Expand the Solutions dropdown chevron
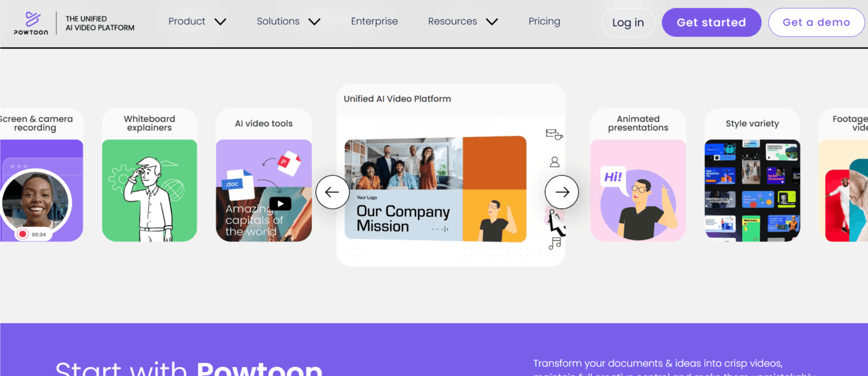This screenshot has width=868, height=376. point(314,22)
